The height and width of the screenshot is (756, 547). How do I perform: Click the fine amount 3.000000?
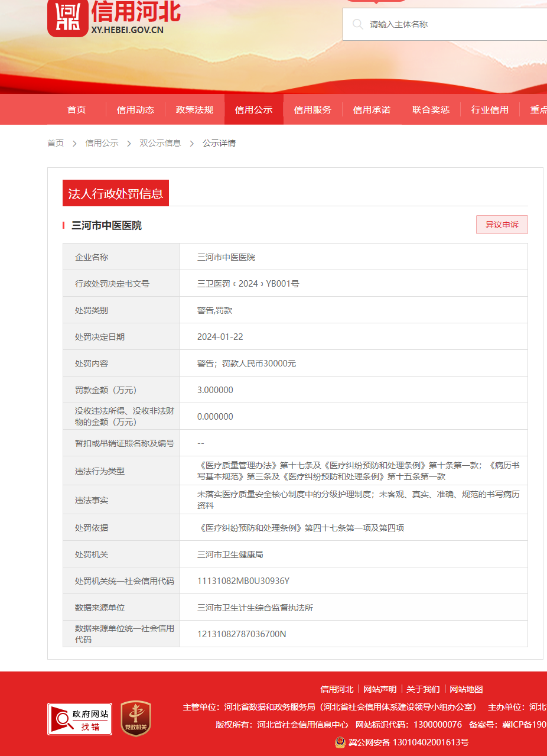coord(215,390)
